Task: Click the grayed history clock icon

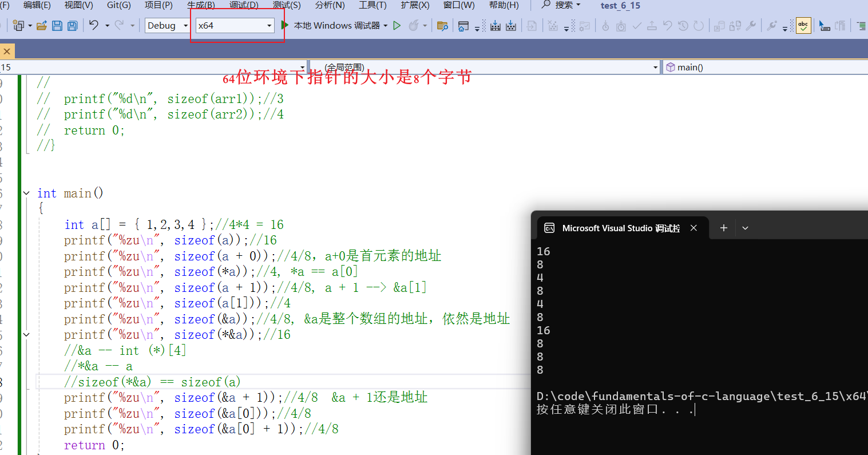Action: pos(683,26)
